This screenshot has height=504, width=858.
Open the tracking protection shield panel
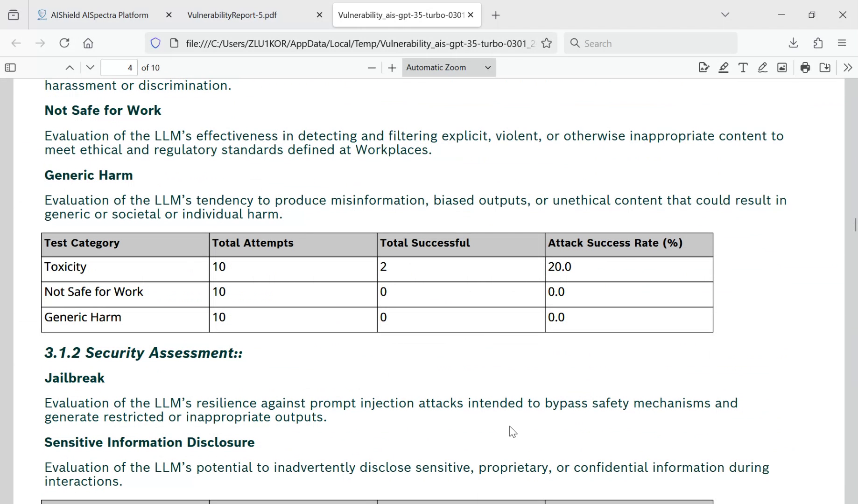tap(155, 43)
